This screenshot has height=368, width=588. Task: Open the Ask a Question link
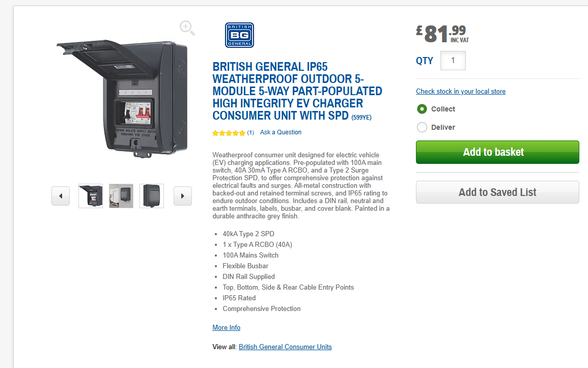click(281, 132)
